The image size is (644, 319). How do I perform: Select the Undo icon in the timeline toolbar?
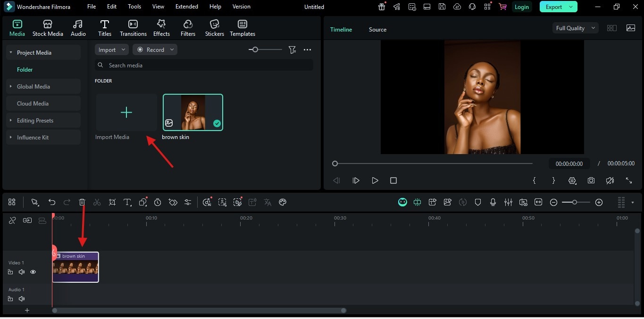click(x=52, y=202)
